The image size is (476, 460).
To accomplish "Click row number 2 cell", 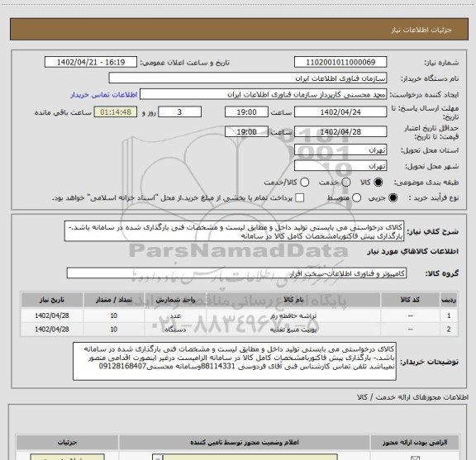I will tap(449, 330).
